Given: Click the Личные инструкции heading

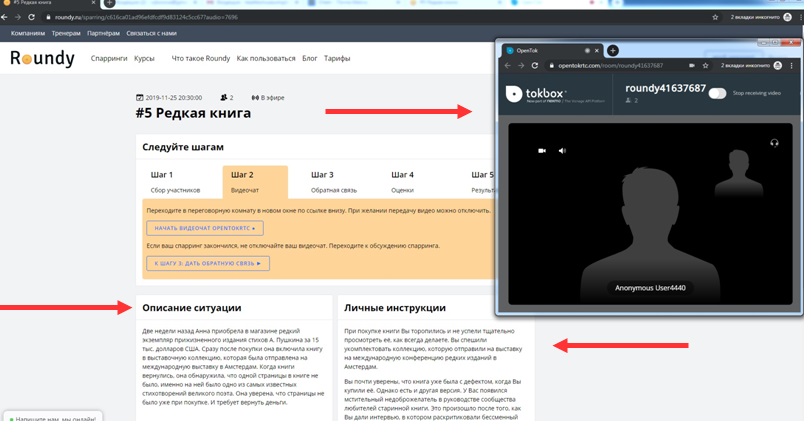Looking at the screenshot, I should point(395,308).
